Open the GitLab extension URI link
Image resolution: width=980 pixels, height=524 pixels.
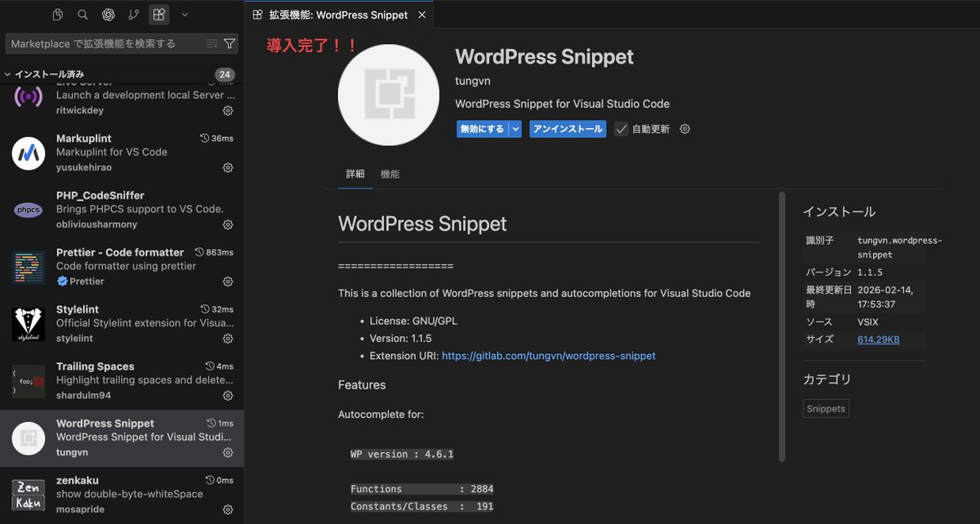pos(548,355)
